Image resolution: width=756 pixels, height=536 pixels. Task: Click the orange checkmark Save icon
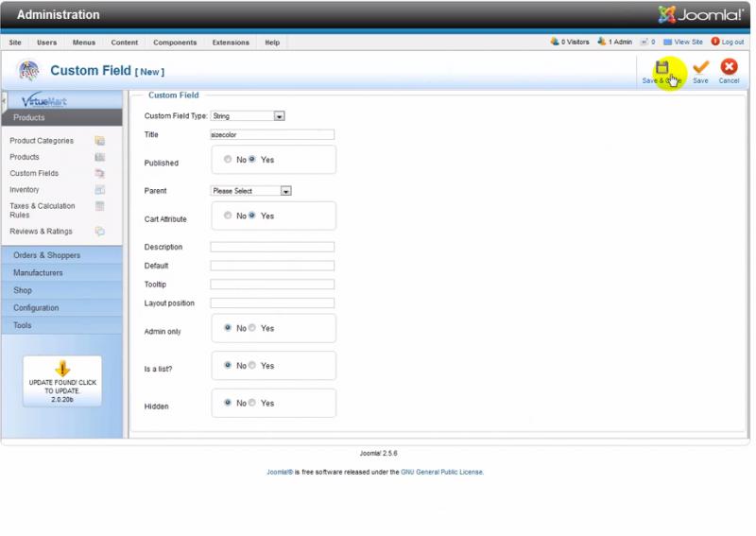(700, 67)
